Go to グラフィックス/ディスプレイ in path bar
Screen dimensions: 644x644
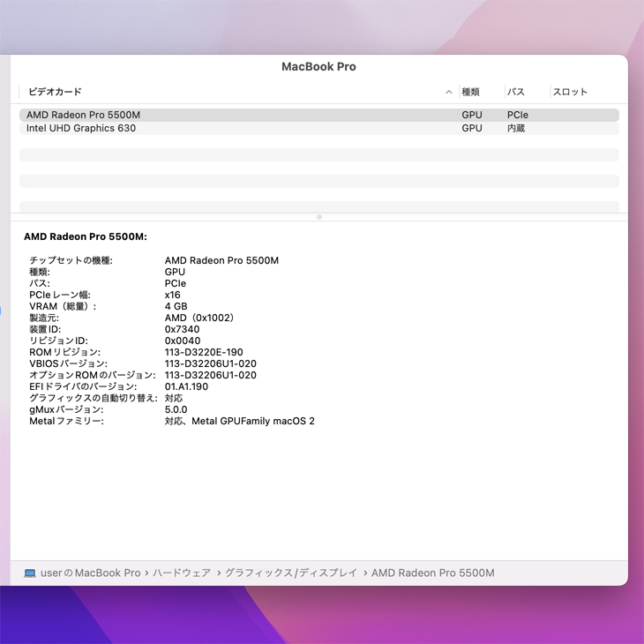pyautogui.click(x=291, y=573)
